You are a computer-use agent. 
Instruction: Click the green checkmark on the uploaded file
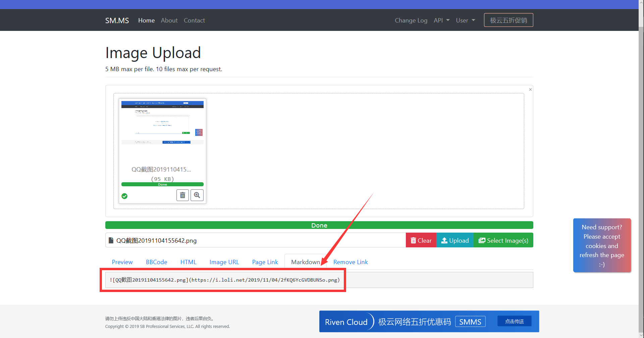pos(124,196)
